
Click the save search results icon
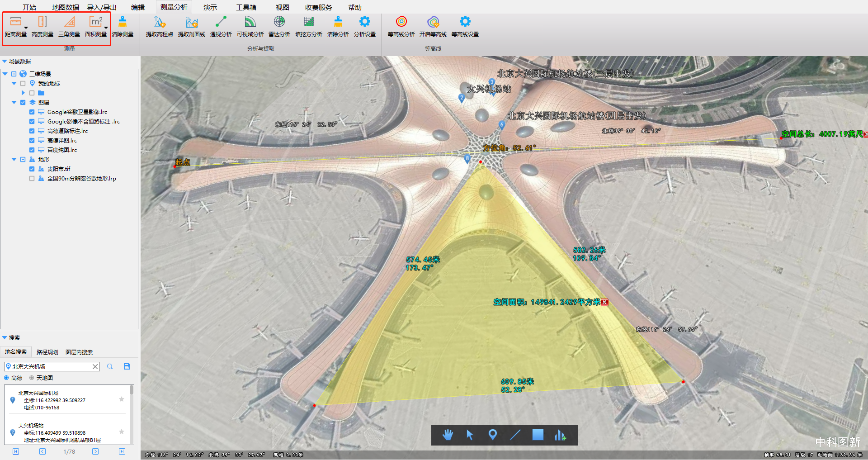[x=127, y=366]
